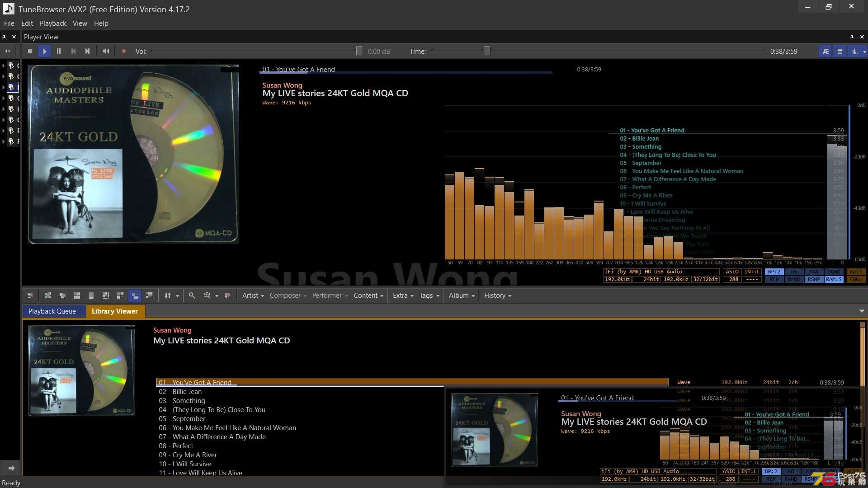This screenshot has width=868, height=488.
Task: Open the Playback menu
Action: (x=53, y=23)
